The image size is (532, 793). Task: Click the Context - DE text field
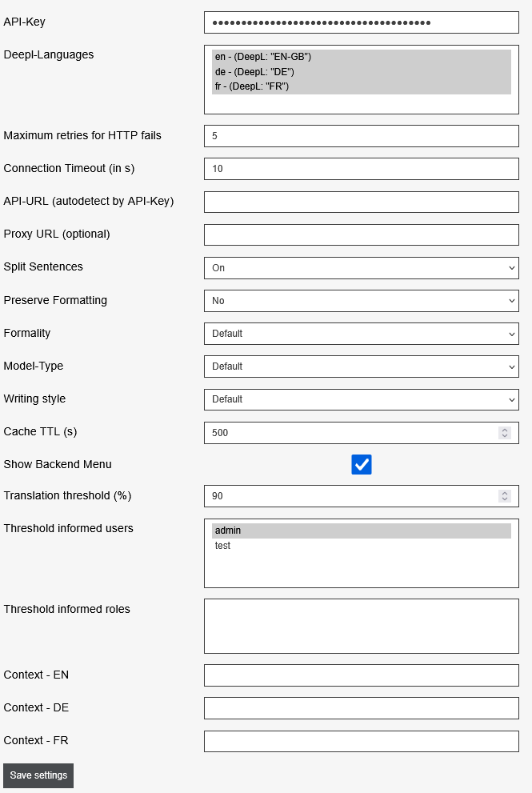(361, 708)
